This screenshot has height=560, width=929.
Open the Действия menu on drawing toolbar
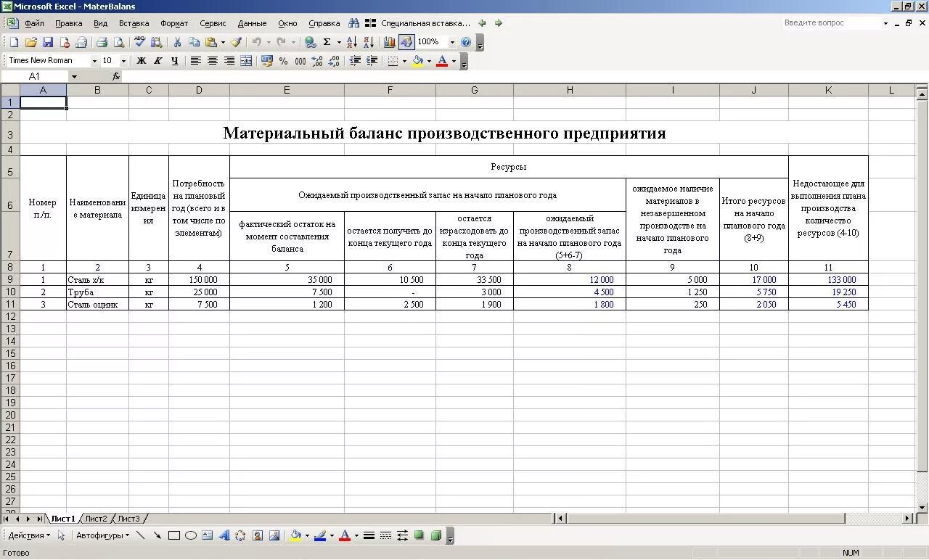29,535
